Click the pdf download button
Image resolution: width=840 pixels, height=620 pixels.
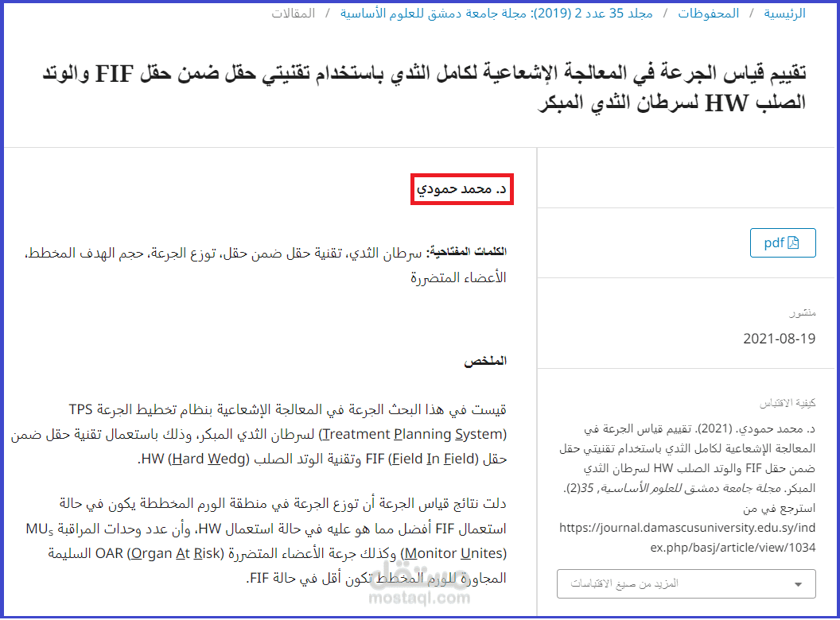(x=783, y=243)
